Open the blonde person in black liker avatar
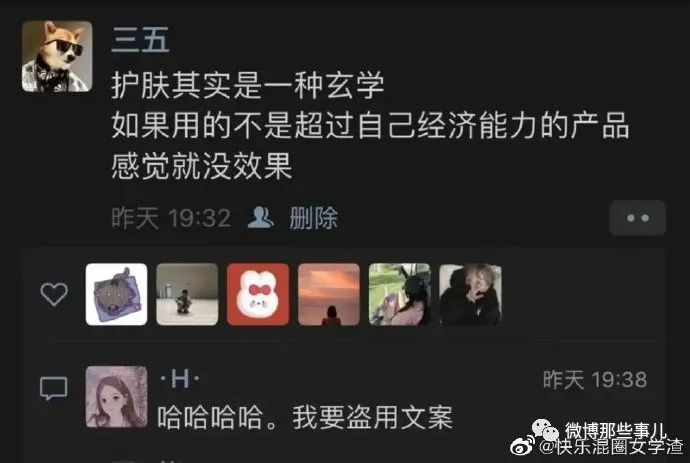The width and height of the screenshot is (690, 463). [x=470, y=294]
